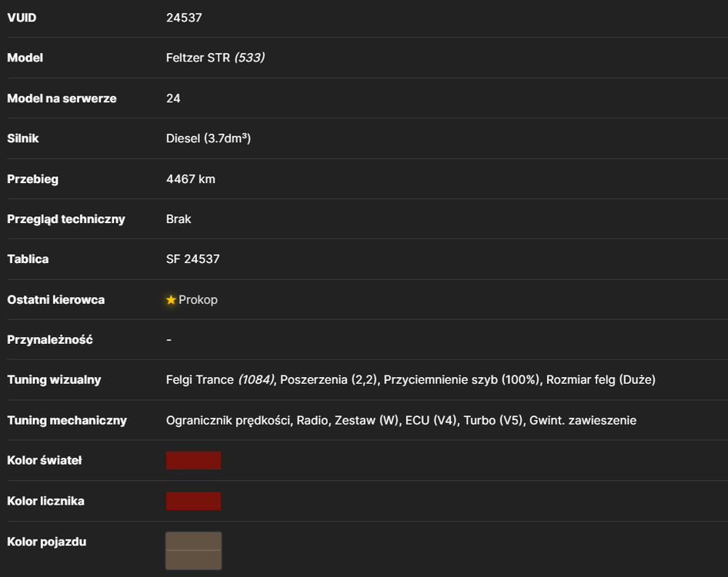Click the Kolor licznika label

pos(45,501)
